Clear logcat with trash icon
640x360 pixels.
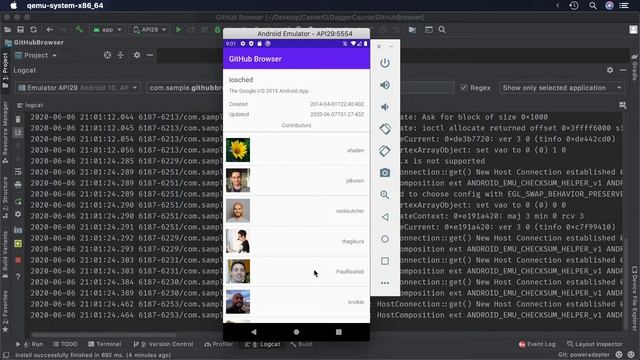(18, 119)
